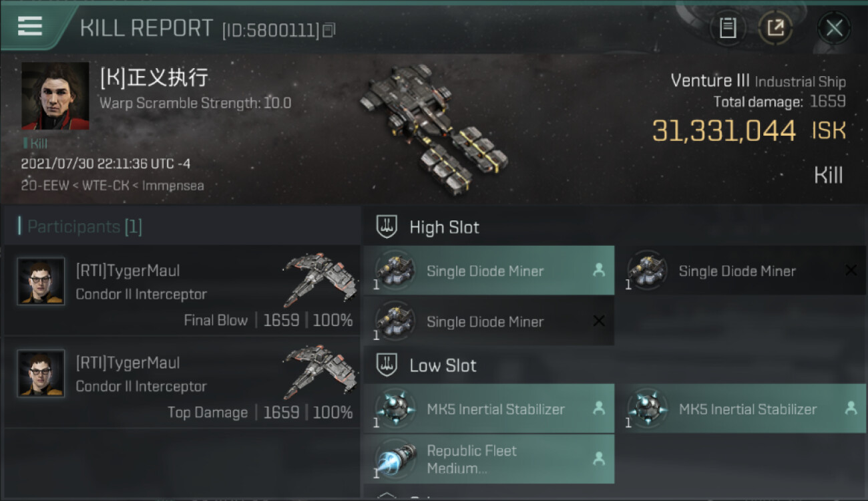Share the kill report externally
The width and height of the screenshot is (868, 501).
click(x=775, y=28)
